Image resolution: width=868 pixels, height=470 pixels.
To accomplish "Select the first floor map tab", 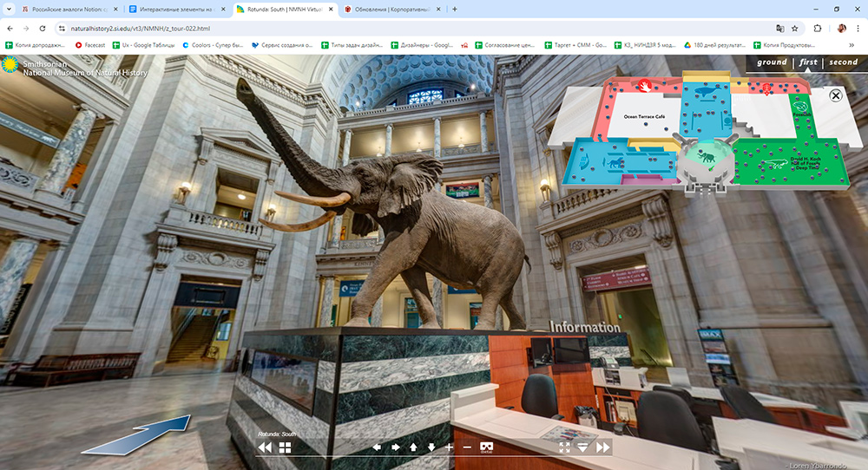I will [808, 62].
